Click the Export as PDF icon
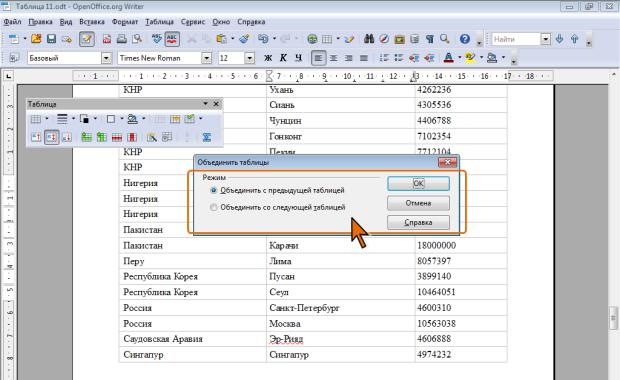Viewport: 620px width, 380px height. coord(107,39)
